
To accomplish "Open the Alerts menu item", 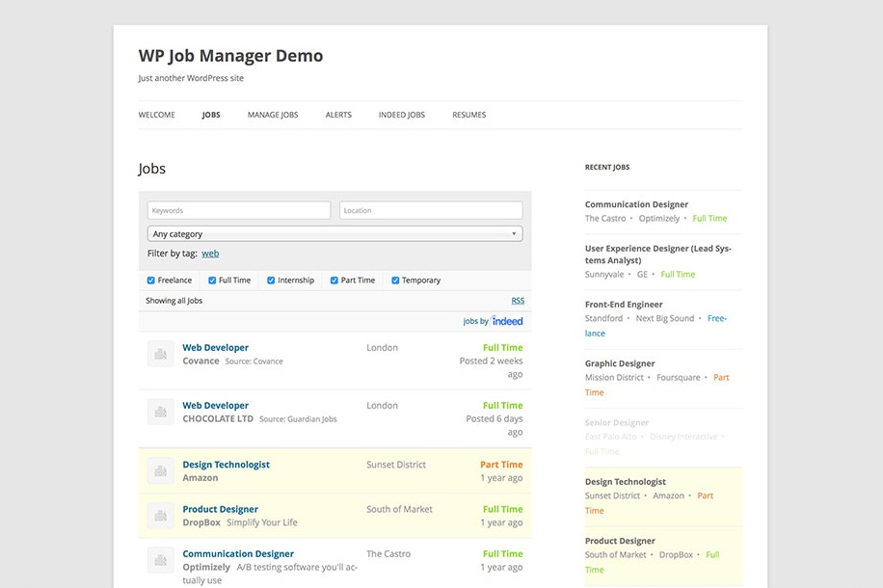I will pyautogui.click(x=338, y=115).
